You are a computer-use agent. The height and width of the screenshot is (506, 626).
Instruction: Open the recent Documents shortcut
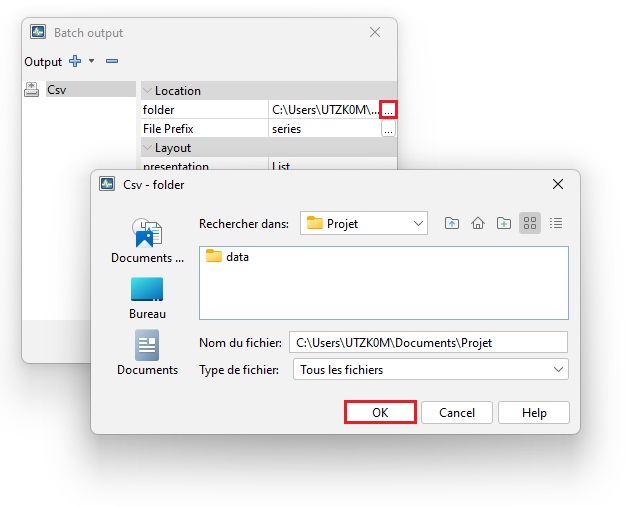[147, 240]
